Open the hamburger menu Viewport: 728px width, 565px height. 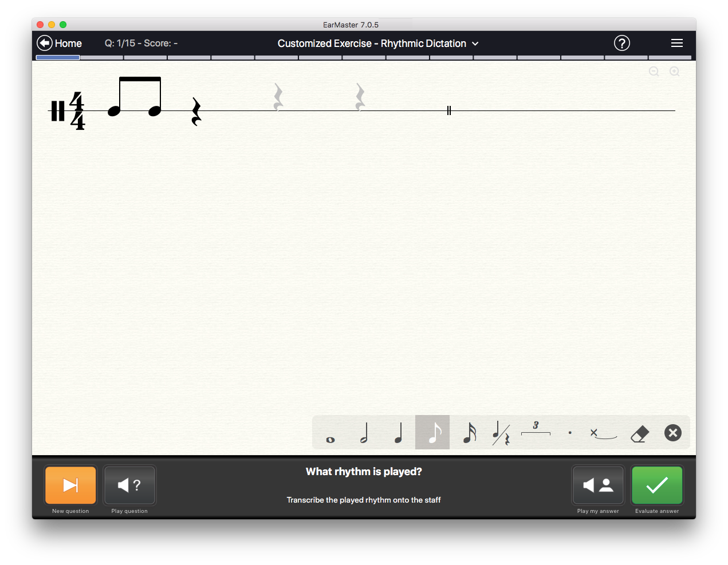[x=677, y=43]
